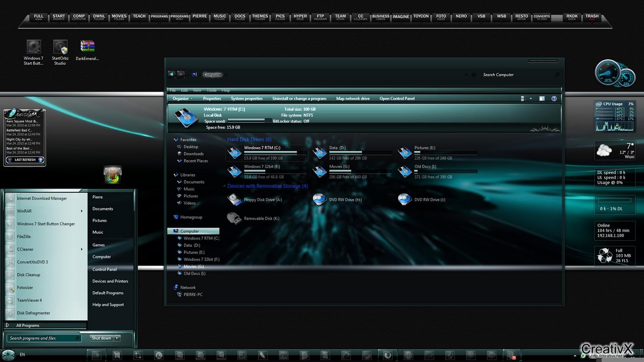Open All Programs in Start menu
Viewport: 644px width, 362px height.
46,325
